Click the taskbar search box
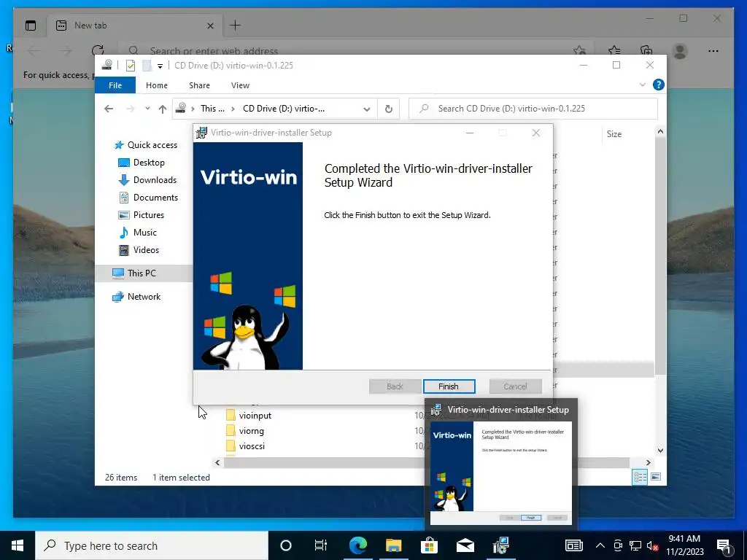This screenshot has width=747, height=560. 152,545
